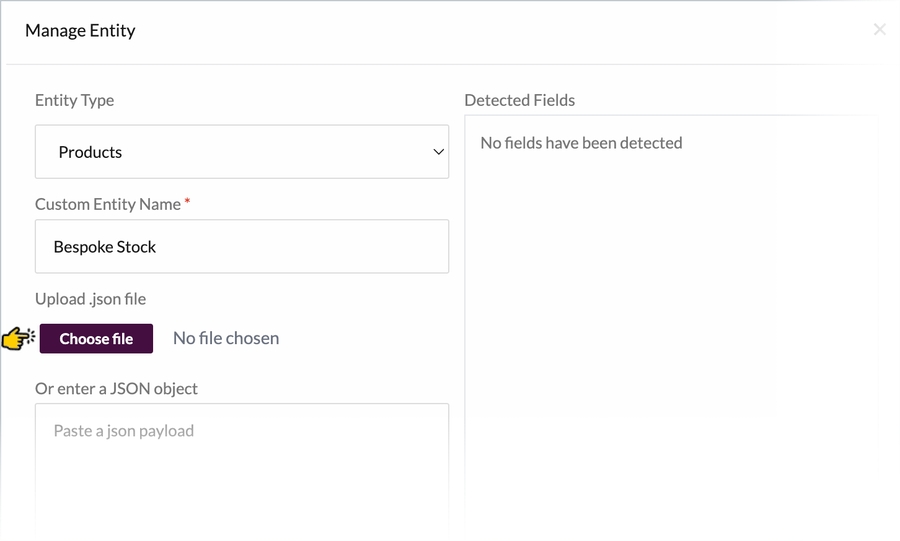Click the No fields have been detected message
This screenshot has width=900, height=541.
pyautogui.click(x=581, y=143)
